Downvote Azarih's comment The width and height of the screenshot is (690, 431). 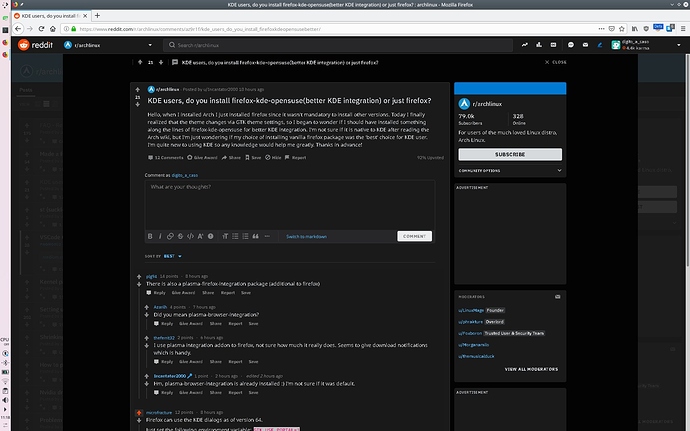coord(147,315)
